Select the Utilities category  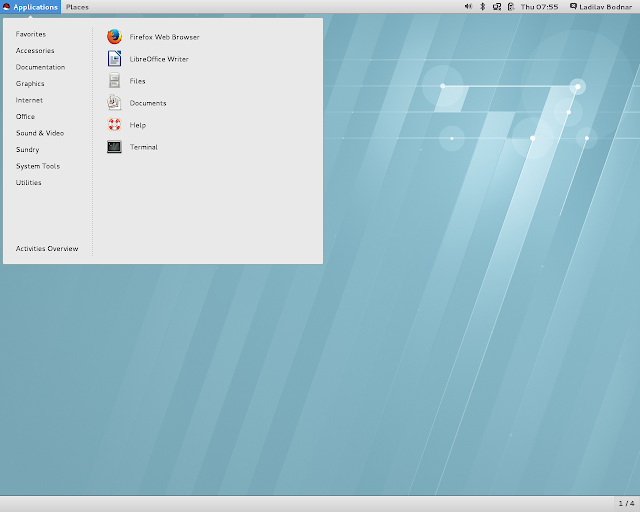pyautogui.click(x=29, y=183)
